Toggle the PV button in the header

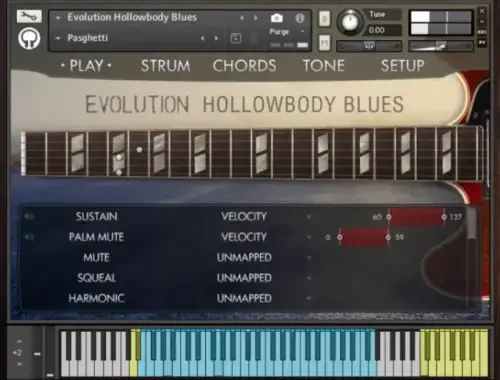(x=482, y=42)
